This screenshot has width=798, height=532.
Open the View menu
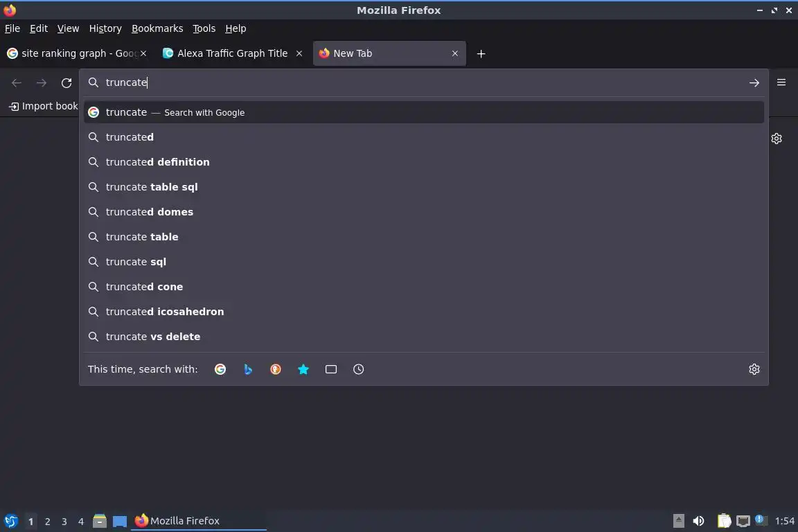[68, 28]
